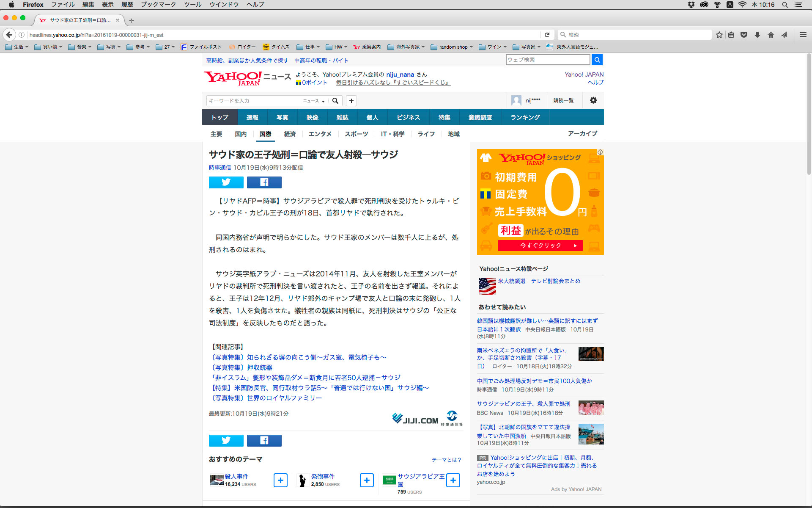Follow the 殺人事件 theme with the plus button
Screen dimensions: 812x508
(x=280, y=480)
